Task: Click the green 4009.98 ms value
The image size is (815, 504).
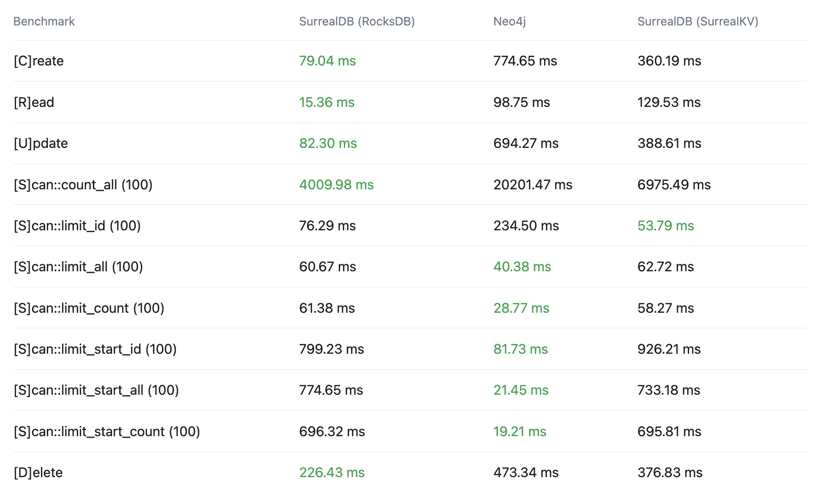Action: pos(336,185)
